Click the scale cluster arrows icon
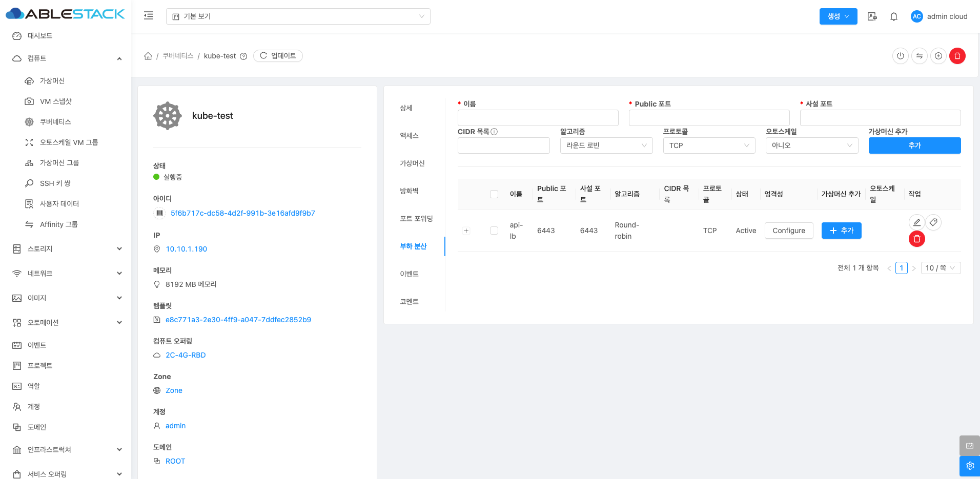 919,56
